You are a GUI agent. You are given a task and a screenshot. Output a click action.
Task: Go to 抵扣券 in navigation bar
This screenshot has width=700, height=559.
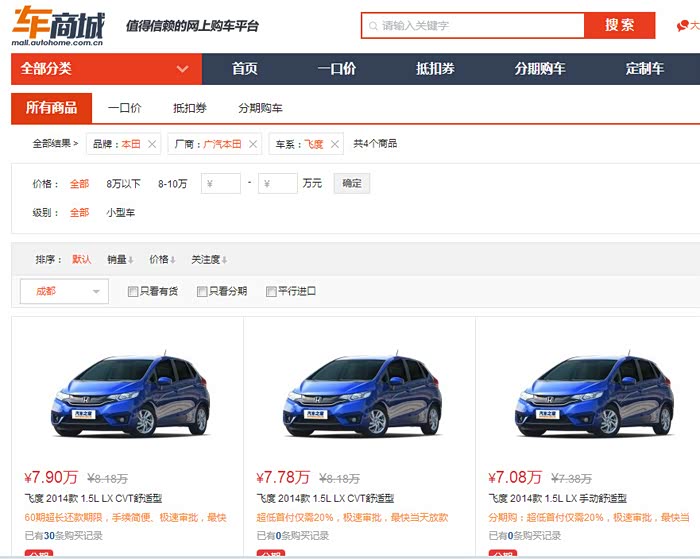[x=435, y=69]
